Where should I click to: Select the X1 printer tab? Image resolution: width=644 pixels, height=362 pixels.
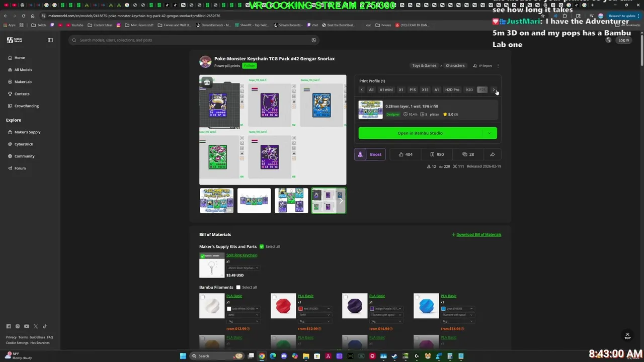(401, 90)
